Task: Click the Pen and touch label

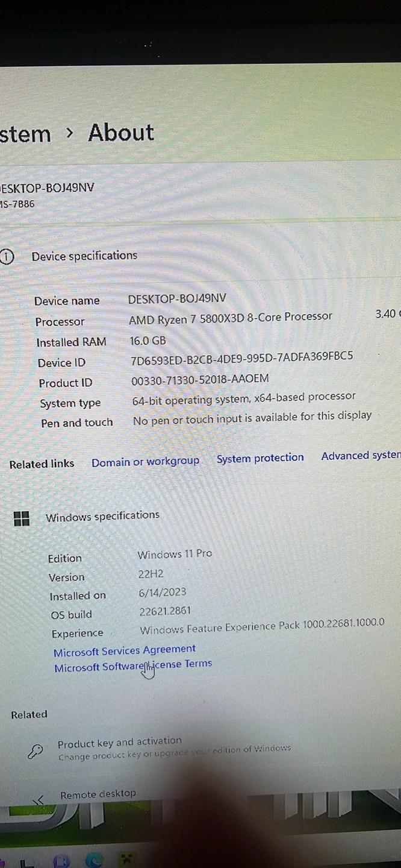Action: tap(76, 423)
